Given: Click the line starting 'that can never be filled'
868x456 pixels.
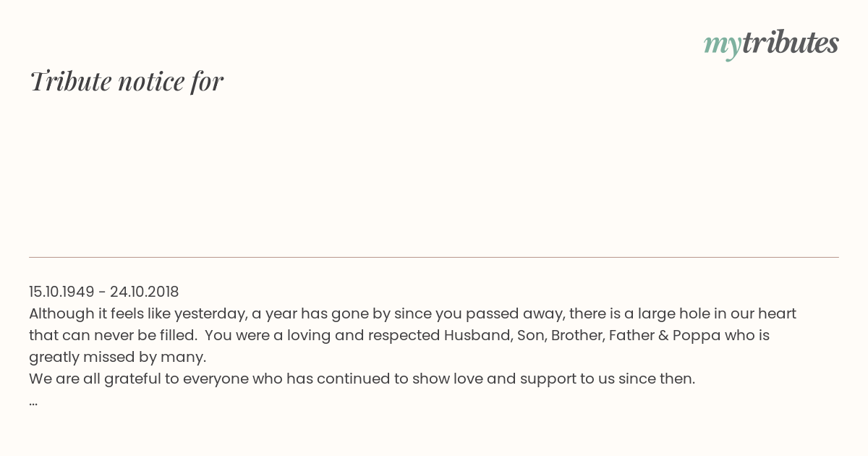Looking at the screenshot, I should click(399, 336).
